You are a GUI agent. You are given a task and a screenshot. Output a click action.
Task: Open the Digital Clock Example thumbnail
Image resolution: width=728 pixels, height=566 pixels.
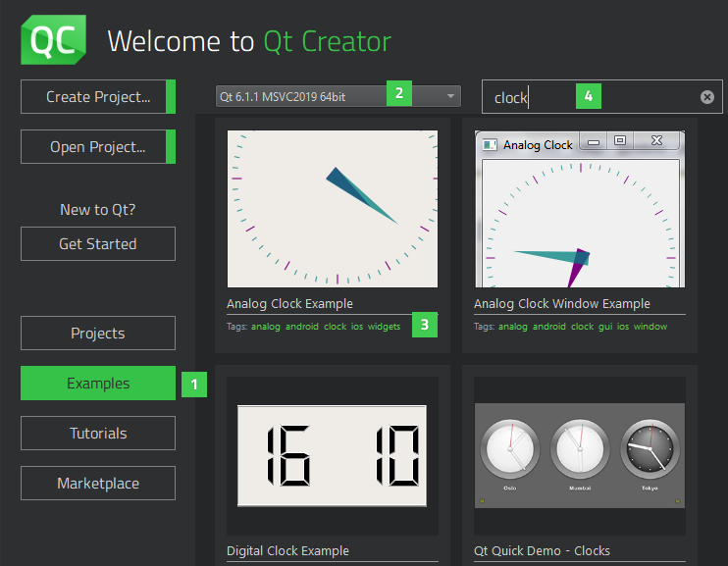click(333, 456)
